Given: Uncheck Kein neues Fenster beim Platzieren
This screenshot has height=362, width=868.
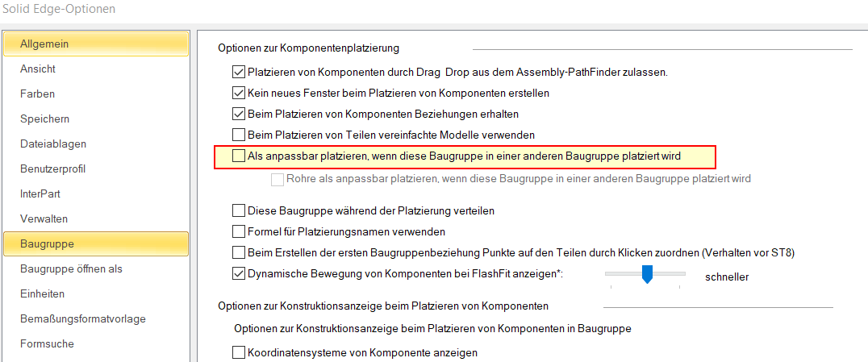Looking at the screenshot, I should (239, 93).
